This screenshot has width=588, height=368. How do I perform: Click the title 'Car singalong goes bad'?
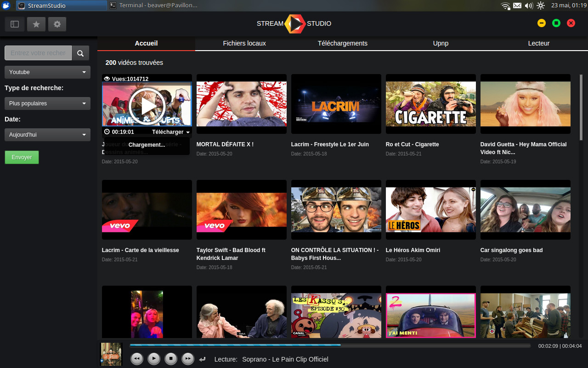[512, 250]
